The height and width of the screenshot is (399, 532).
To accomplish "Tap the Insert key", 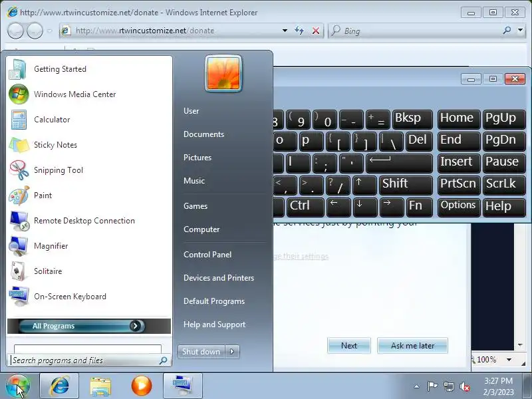I will coord(459,163).
